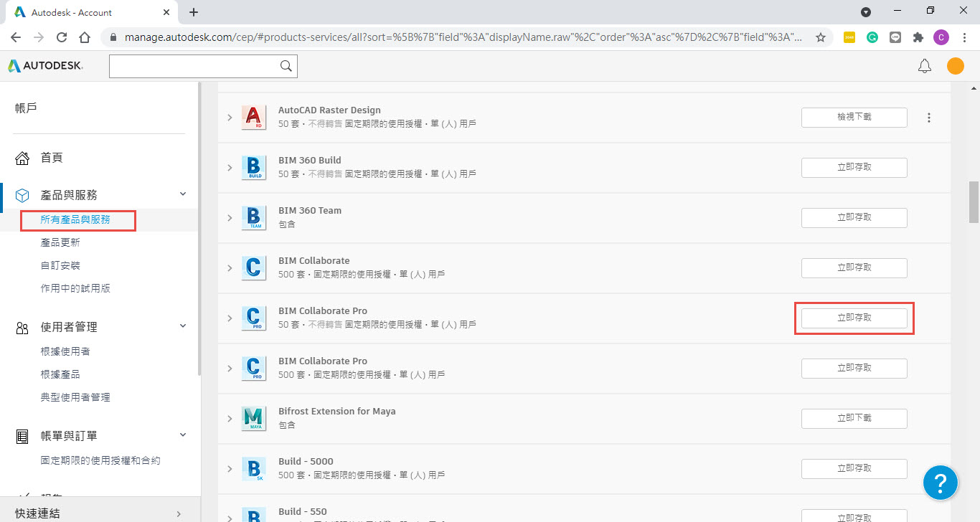Click 立即存取 for BIM Collaborate
Screen dimensions: 980x522
[x=854, y=267]
